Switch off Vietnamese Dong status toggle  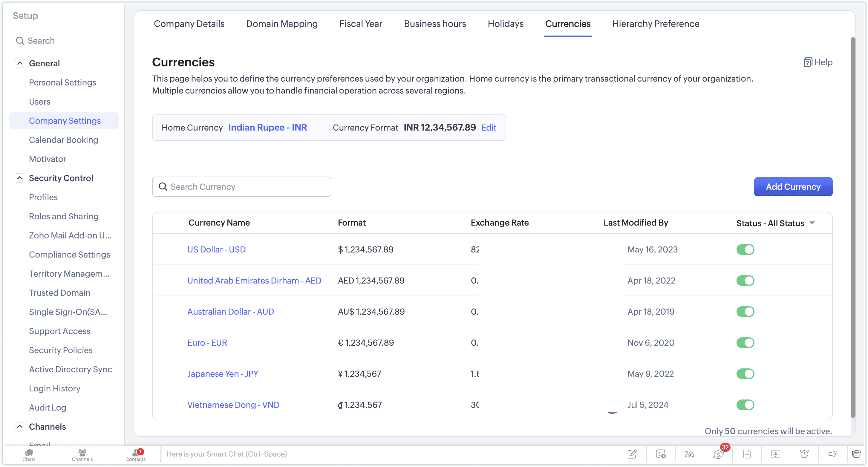[745, 405]
